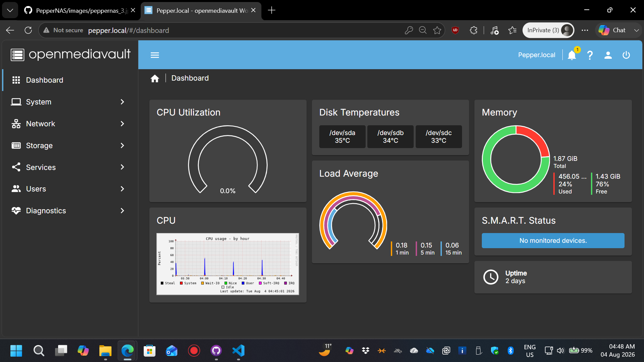
Task: Open the help question mark icon
Action: pyautogui.click(x=590, y=55)
